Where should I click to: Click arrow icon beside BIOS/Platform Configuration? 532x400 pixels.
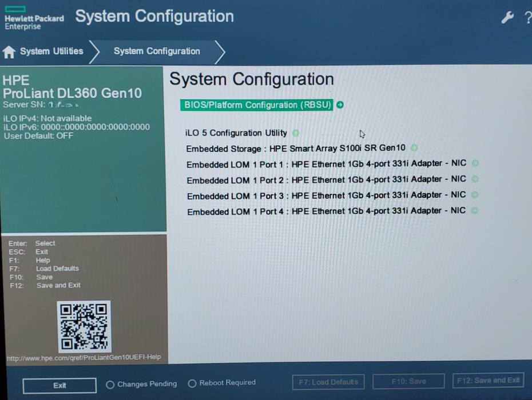tap(340, 105)
